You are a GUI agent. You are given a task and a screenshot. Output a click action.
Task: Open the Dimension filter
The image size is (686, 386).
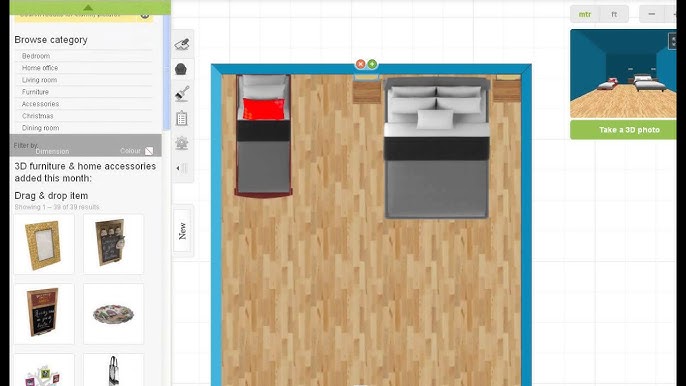pyautogui.click(x=52, y=151)
